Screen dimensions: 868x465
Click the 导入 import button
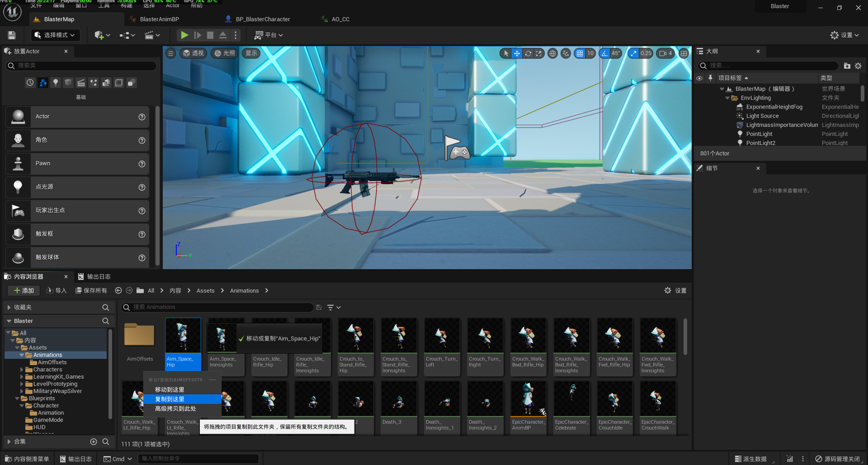point(56,291)
